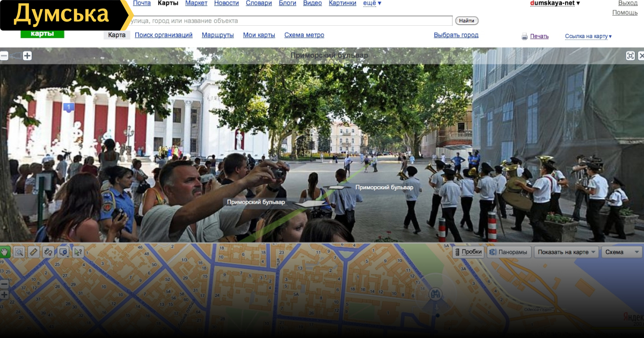Switch to the Маршруты tab
Screen dimensions: 644x338
point(217,35)
